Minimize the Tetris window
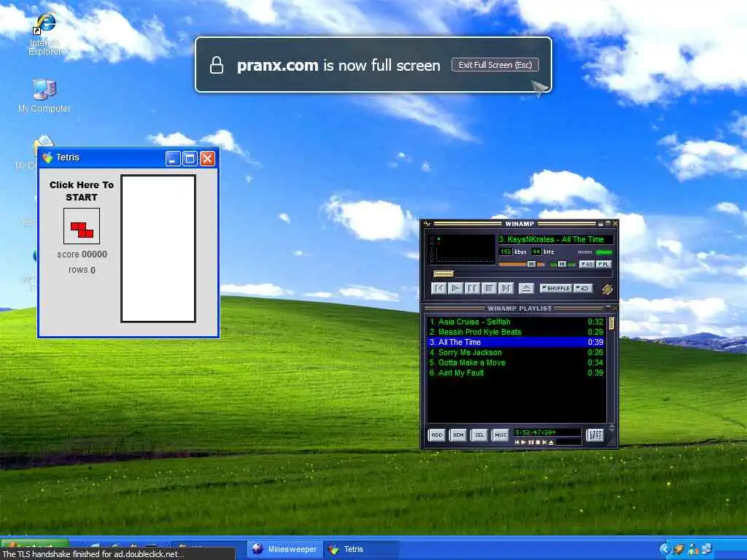This screenshot has height=560, width=747. point(173,158)
